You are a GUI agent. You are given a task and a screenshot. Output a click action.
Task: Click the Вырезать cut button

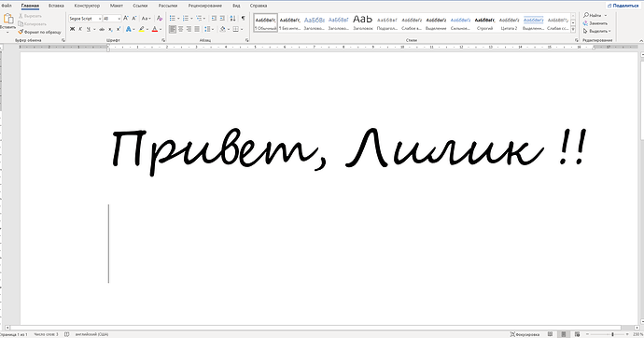pyautogui.click(x=30, y=16)
